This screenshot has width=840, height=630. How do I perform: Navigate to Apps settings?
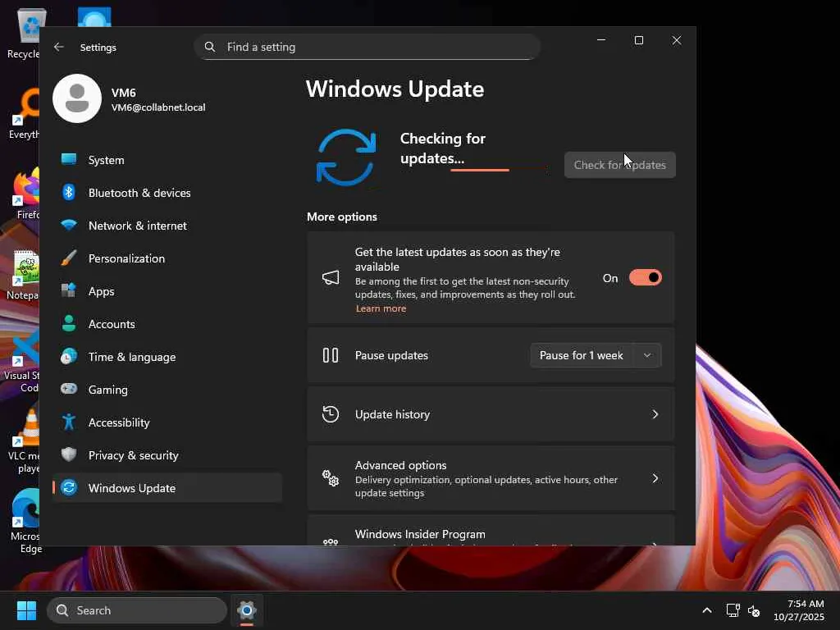[x=167, y=291]
